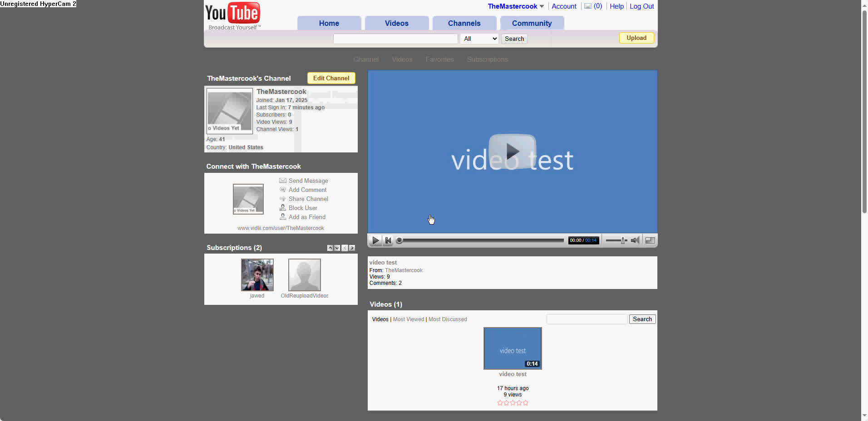Open the Channels tab
868x421 pixels.
(x=464, y=23)
